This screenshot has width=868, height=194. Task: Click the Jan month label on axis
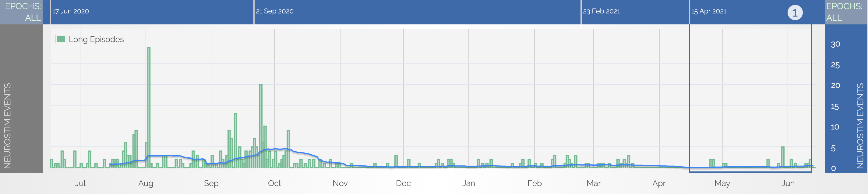tap(468, 183)
